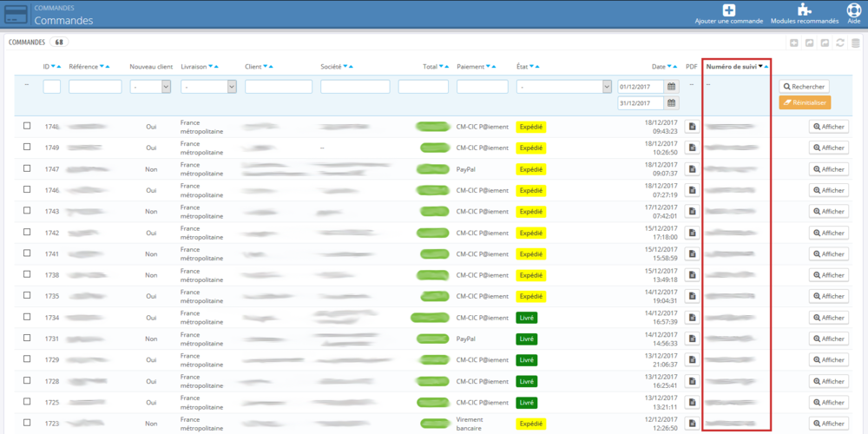Click the Rechercher button
This screenshot has width=868, height=434.
(x=805, y=87)
